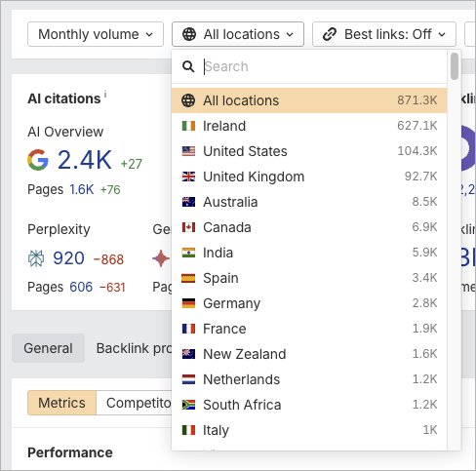
Task: Click the Performance heading
Action: pos(70,452)
